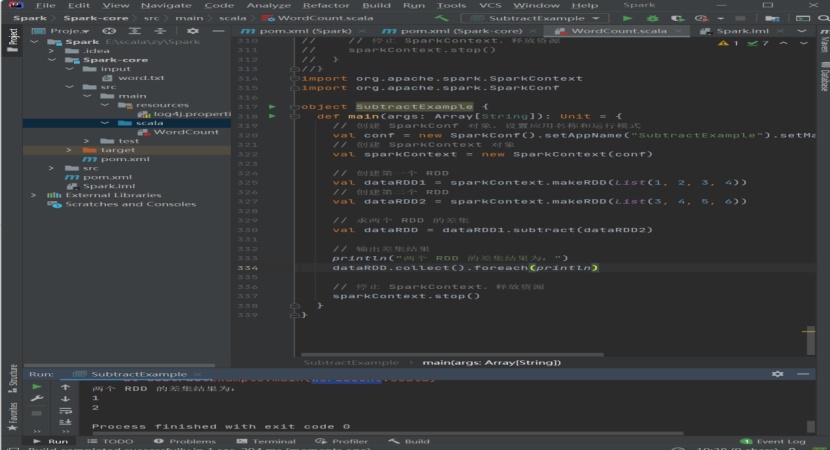Open run configuration wrench in Run panel

37,399
